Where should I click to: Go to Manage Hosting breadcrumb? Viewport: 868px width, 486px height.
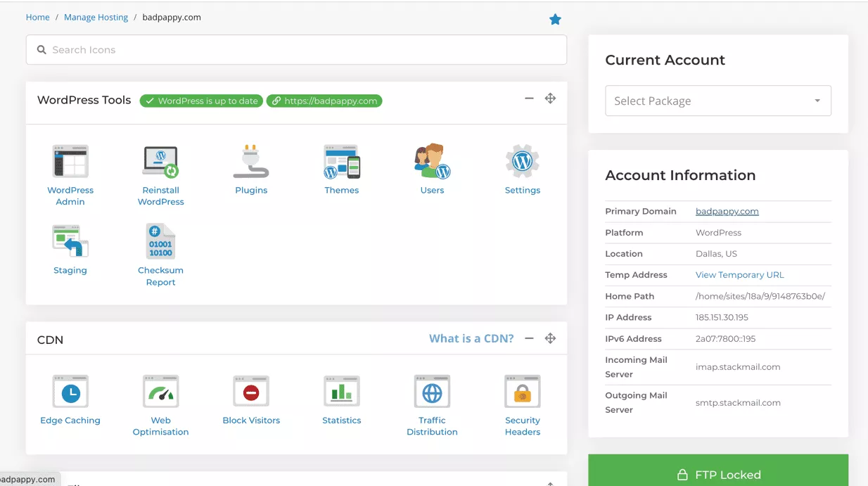[x=96, y=18]
